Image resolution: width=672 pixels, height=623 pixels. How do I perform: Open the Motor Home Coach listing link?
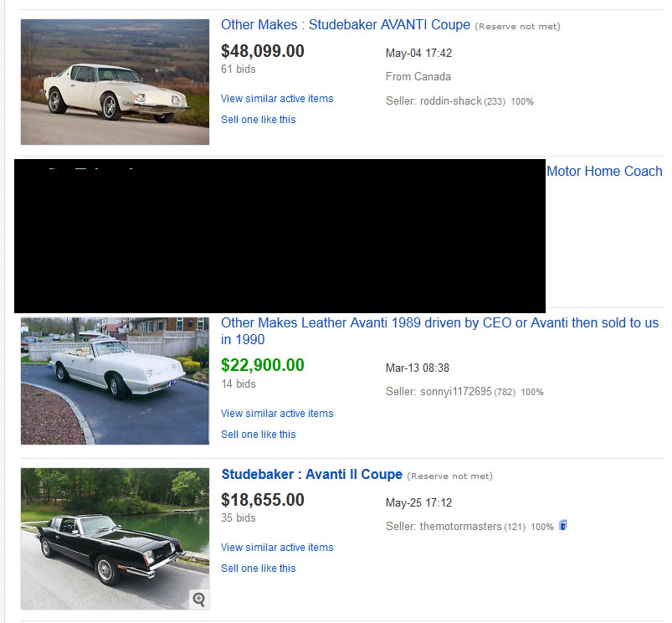coord(603,171)
